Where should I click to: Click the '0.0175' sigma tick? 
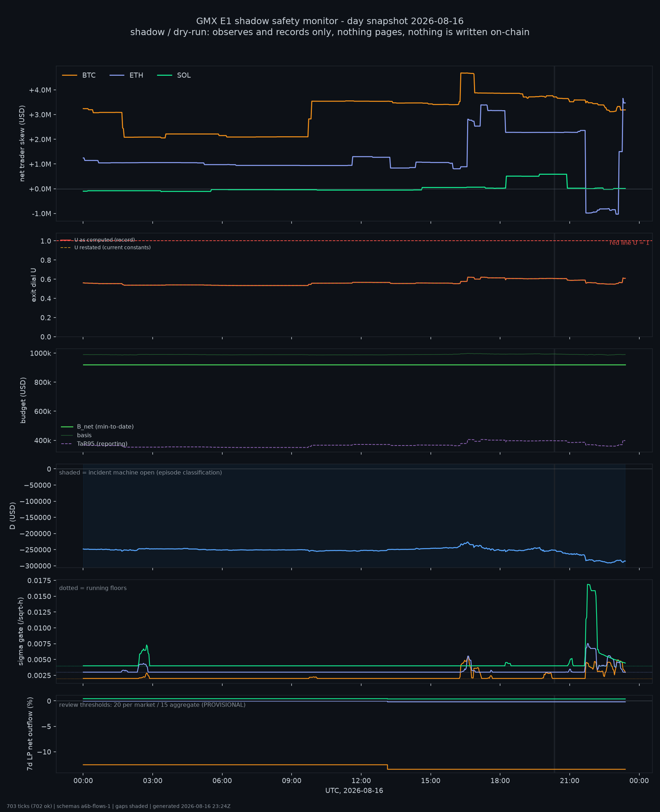[x=39, y=580]
